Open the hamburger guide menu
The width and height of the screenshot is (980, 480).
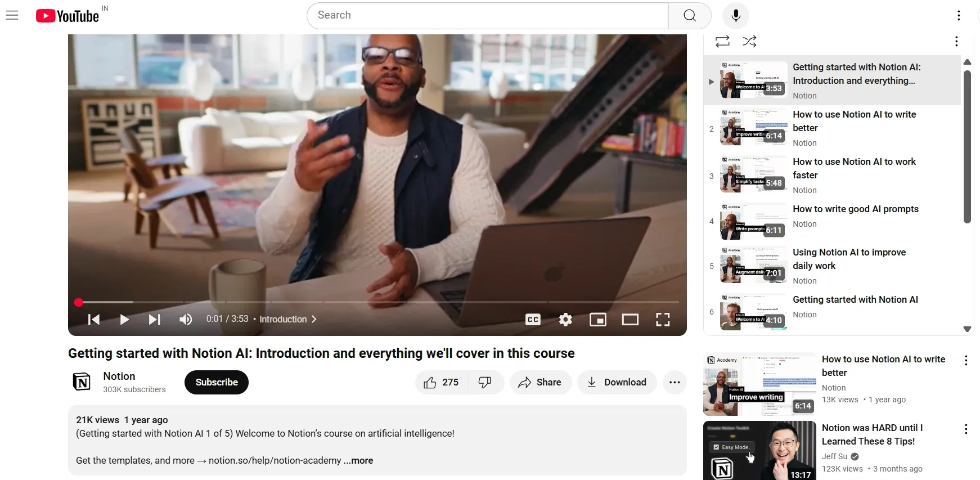[12, 15]
